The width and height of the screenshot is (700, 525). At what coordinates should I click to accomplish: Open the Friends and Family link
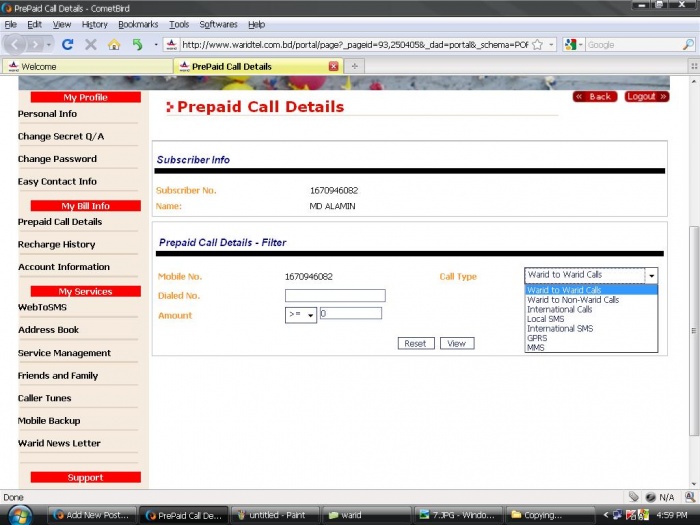[58, 375]
